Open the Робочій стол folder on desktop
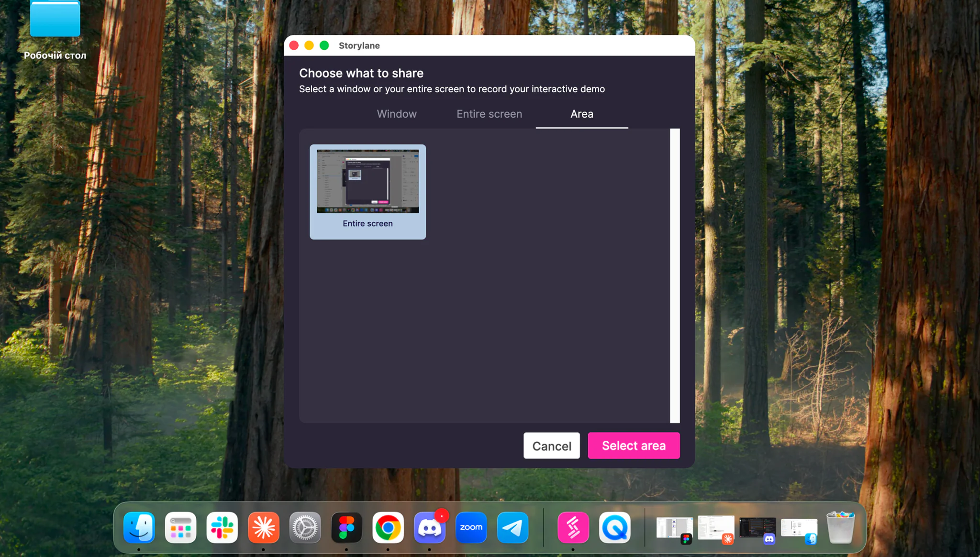 55,30
